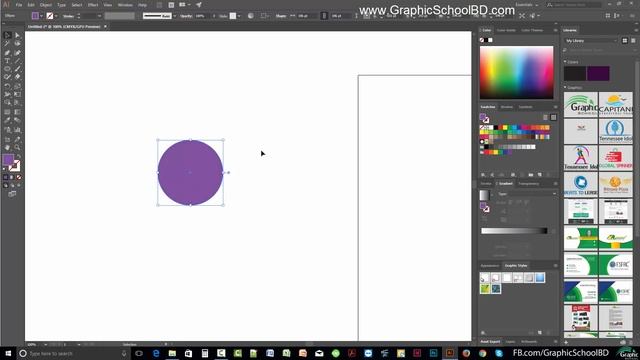Screen dimensions: 640x360
Task: Select the Eyedropper tool
Action: click(x=7, y=120)
